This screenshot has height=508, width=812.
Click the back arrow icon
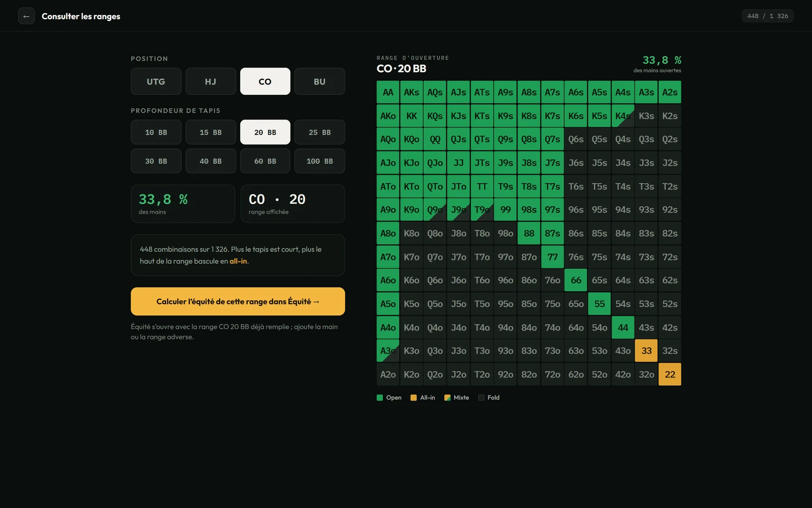26,16
